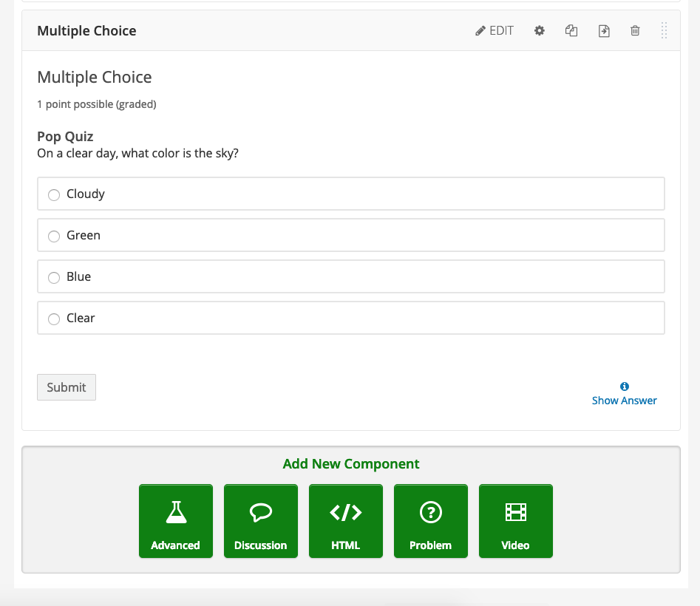Select the Cloudy radio button
Image resolution: width=700 pixels, height=606 pixels.
54,195
